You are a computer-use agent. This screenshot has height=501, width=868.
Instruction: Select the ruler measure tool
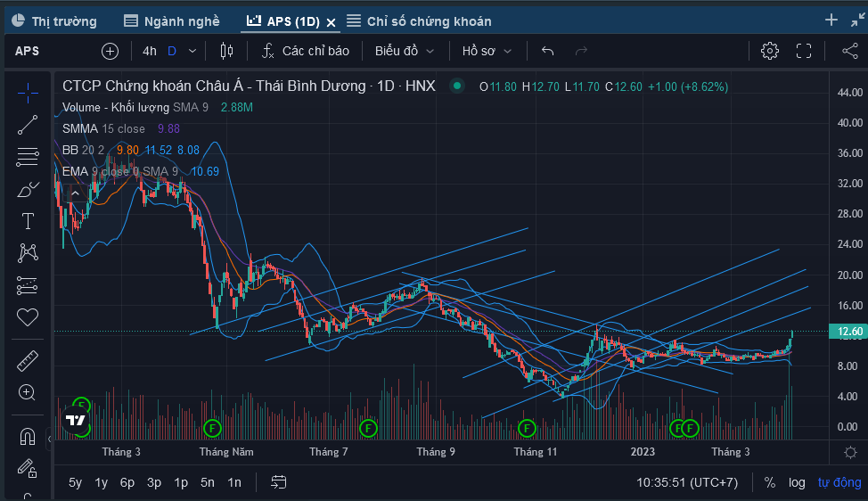coord(27,361)
